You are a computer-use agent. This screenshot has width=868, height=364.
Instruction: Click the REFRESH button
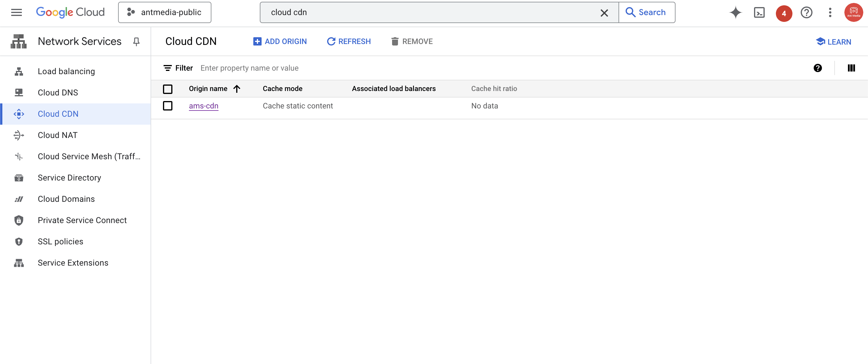coord(348,41)
